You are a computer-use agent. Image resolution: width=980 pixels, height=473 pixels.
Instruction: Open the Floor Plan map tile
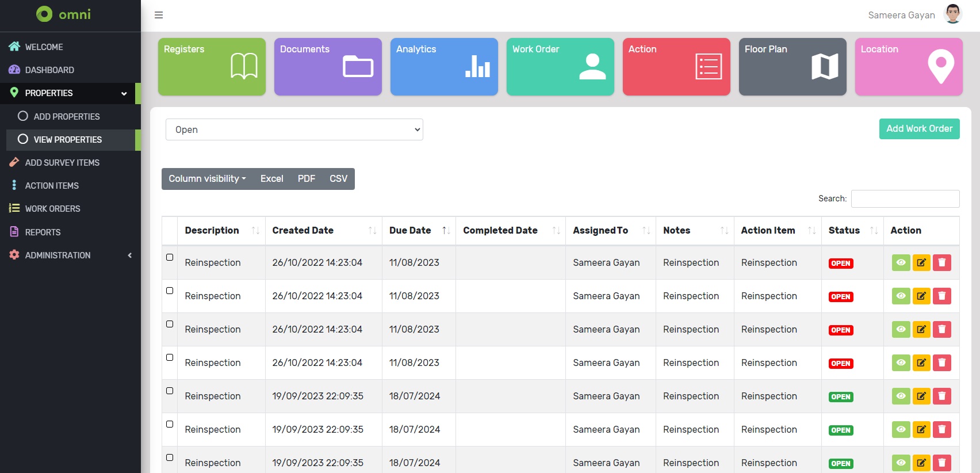pos(792,67)
